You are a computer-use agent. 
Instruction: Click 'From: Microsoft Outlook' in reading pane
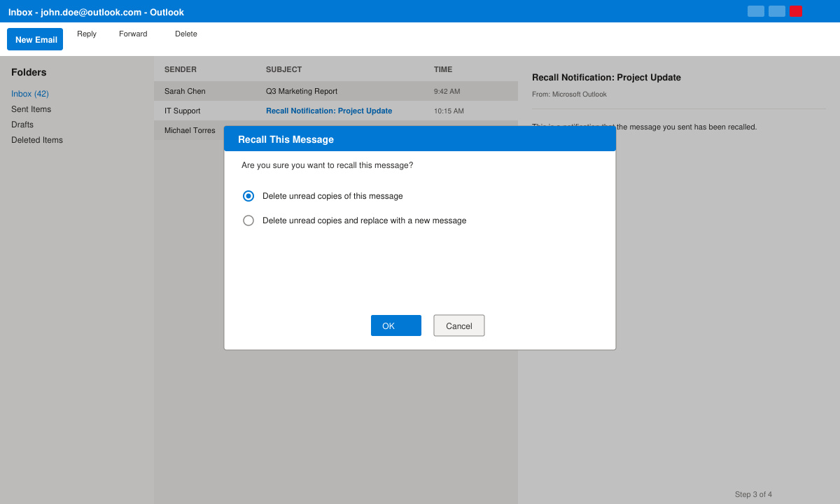click(569, 94)
